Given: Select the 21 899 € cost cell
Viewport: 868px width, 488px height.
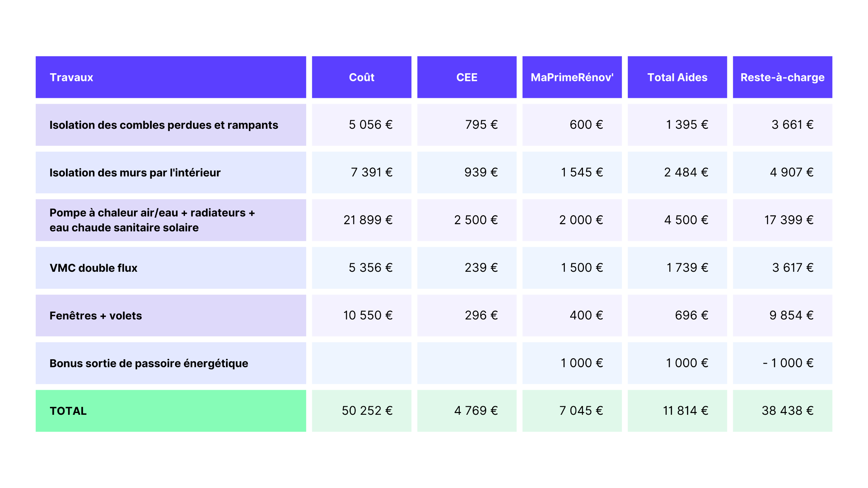Looking at the screenshot, I should [x=361, y=220].
